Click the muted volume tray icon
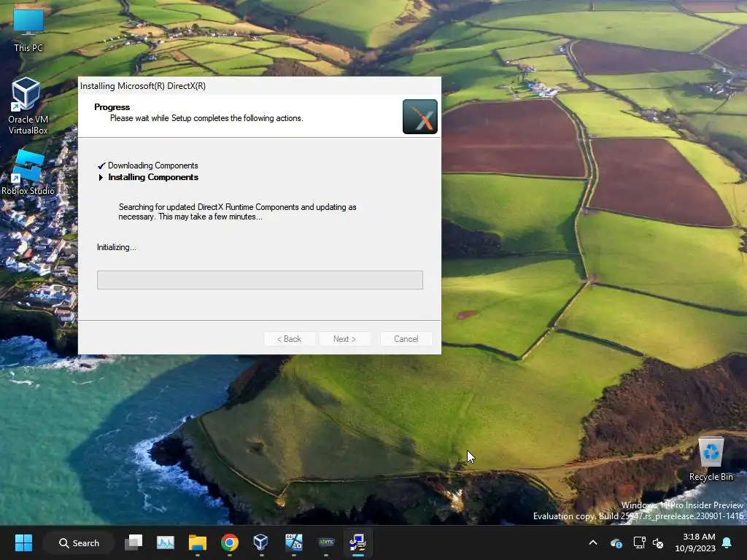The height and width of the screenshot is (560, 747). 658,542
